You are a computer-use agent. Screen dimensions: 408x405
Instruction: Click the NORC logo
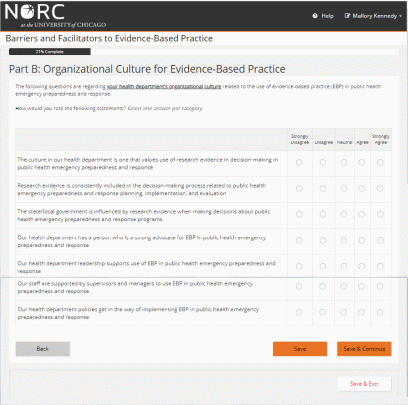(55, 16)
